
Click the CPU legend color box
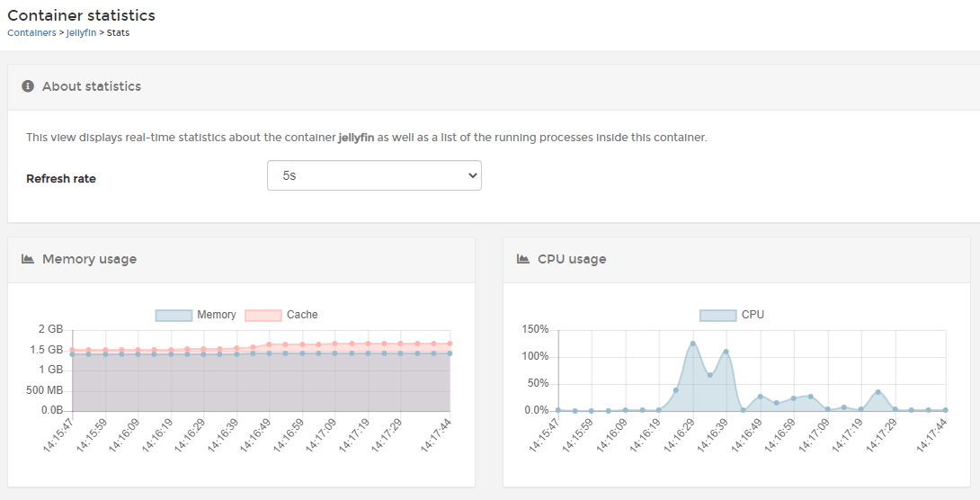pyautogui.click(x=717, y=315)
